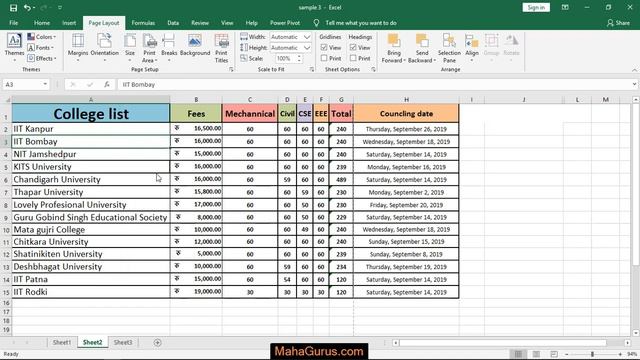This screenshot has height=360, width=640.
Task: Open the theme Effects dropdown
Action: pos(42,58)
